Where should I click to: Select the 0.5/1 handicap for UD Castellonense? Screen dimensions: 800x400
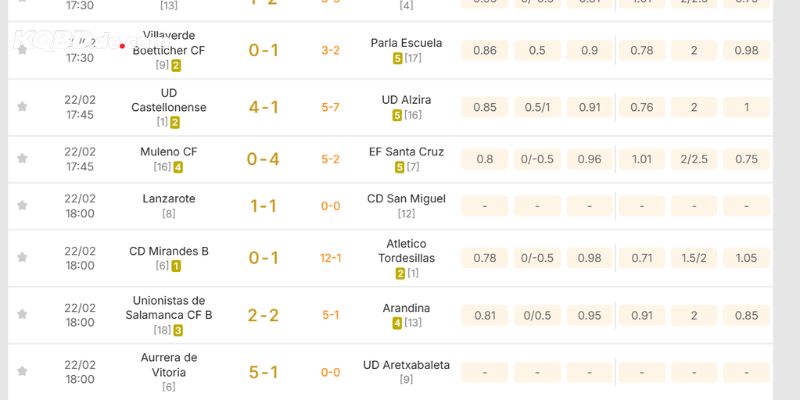coord(537,106)
